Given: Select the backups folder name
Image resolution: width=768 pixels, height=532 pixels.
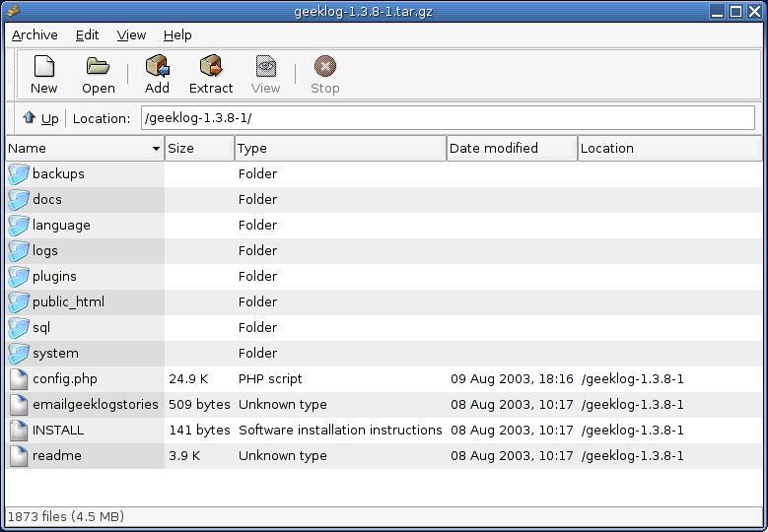Looking at the screenshot, I should (x=58, y=173).
